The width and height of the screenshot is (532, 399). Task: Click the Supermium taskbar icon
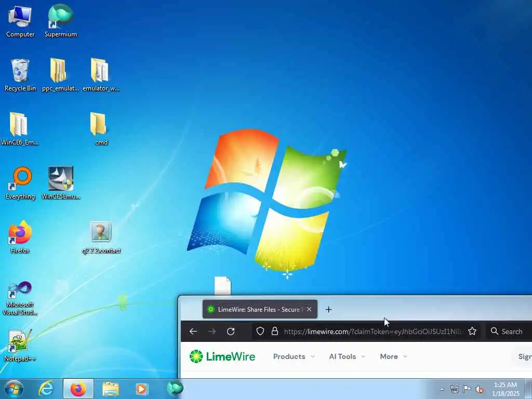[175, 389]
